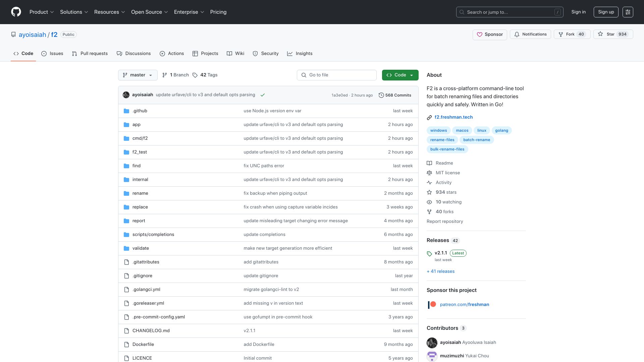Select the golang topic tag
The height and width of the screenshot is (362, 644).
coord(502,131)
